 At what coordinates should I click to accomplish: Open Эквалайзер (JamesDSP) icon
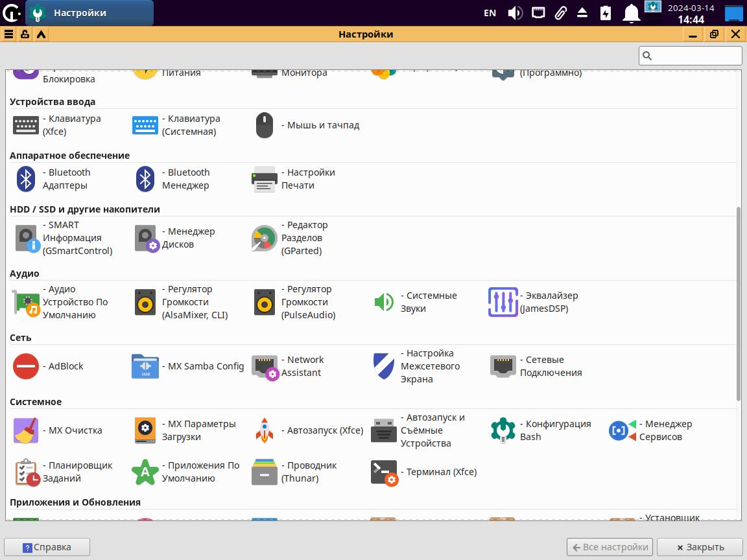point(503,303)
